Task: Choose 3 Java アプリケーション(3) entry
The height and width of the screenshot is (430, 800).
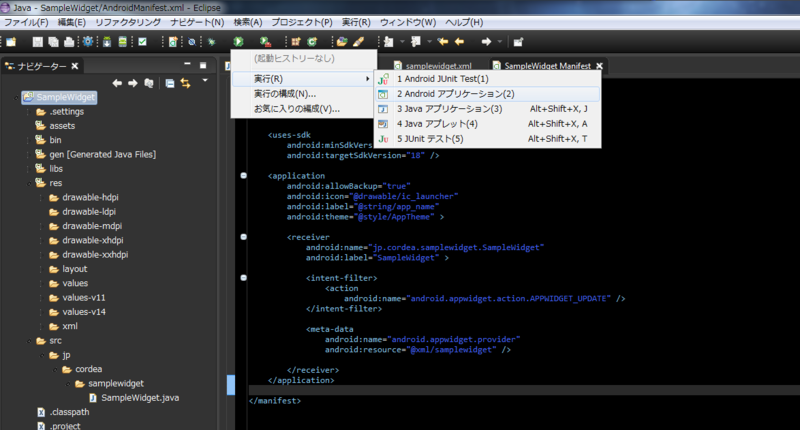Action: click(x=487, y=109)
